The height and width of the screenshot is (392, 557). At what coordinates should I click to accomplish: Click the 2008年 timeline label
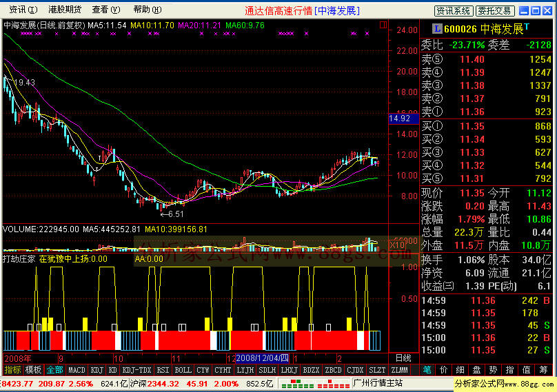(18, 358)
